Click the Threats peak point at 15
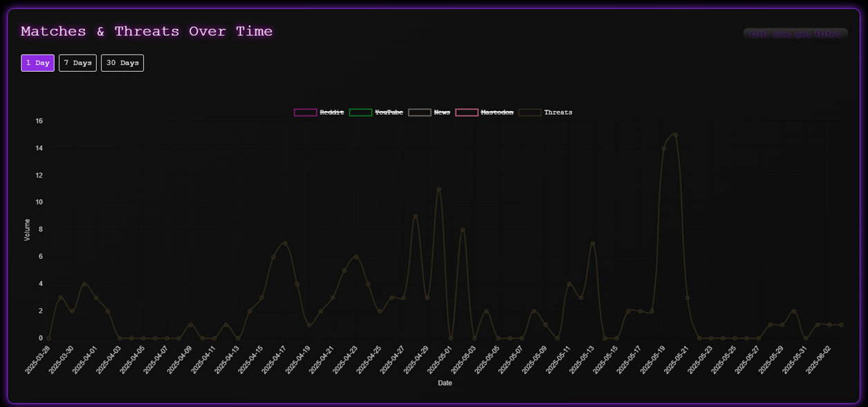Screen dimensions: 868x407 tap(675, 135)
